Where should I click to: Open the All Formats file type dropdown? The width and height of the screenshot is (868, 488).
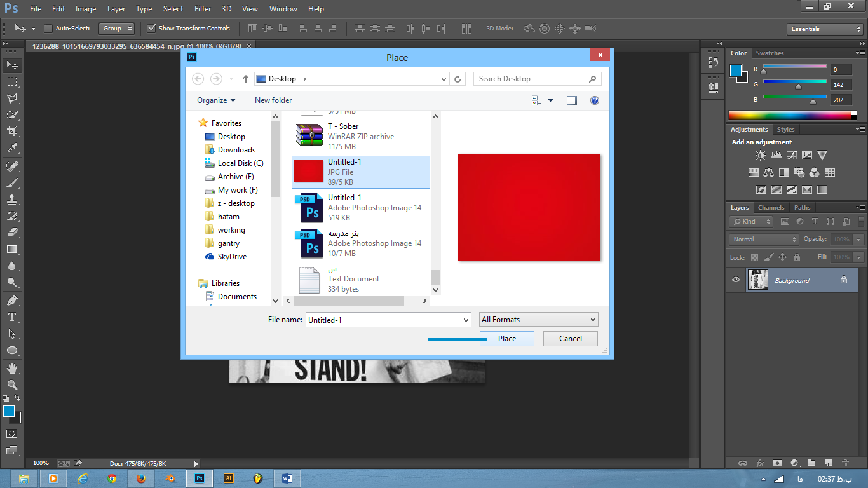pos(539,320)
